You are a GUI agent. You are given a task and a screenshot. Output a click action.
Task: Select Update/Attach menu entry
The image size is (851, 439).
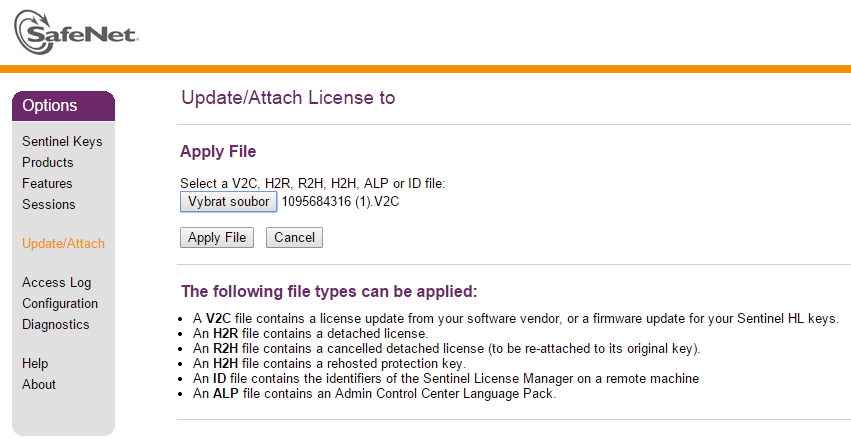tap(63, 244)
